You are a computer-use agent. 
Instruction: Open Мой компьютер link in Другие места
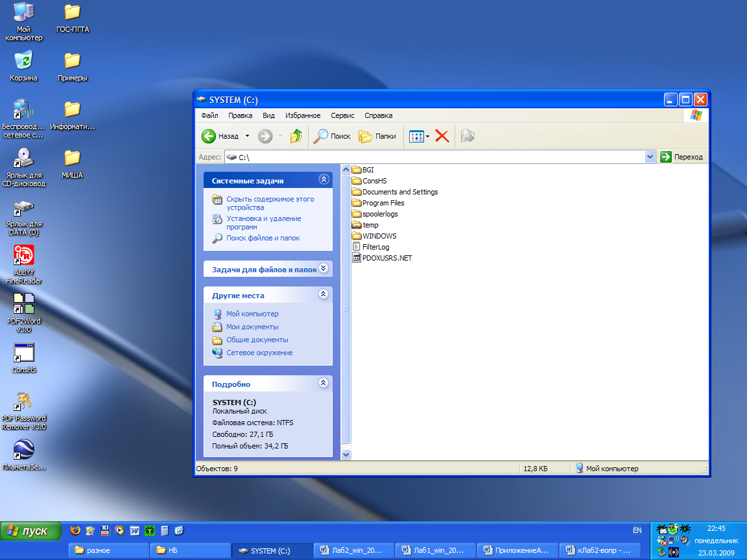pyautogui.click(x=252, y=314)
